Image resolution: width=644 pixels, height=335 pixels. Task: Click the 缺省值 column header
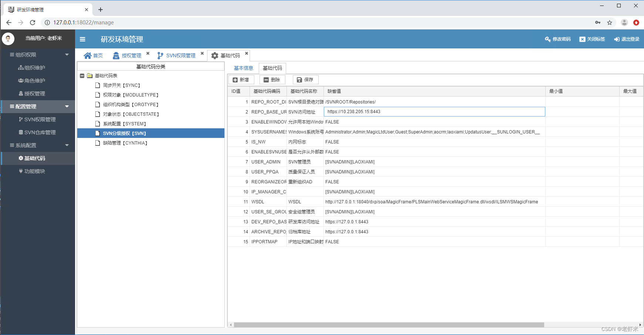click(434, 91)
